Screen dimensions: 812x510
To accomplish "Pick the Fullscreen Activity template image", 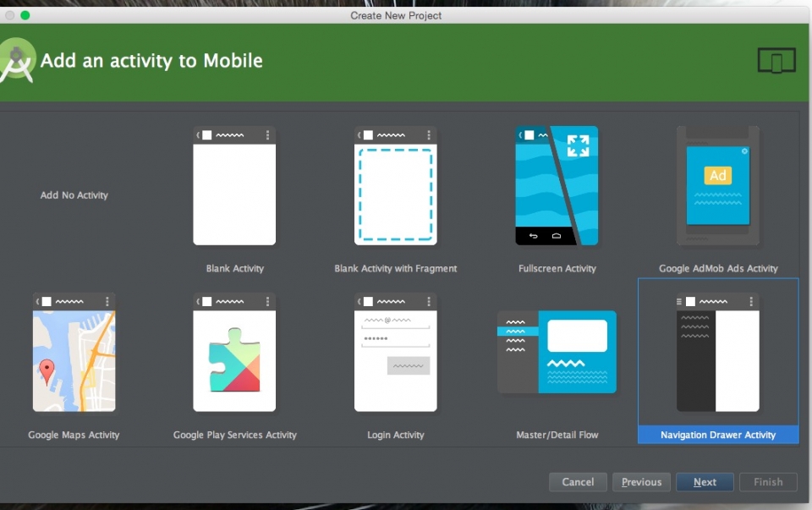I will (557, 186).
